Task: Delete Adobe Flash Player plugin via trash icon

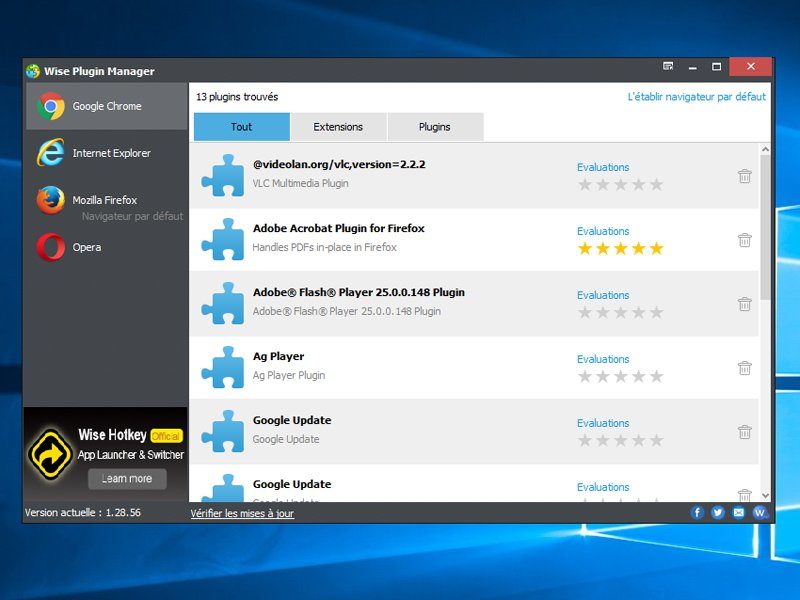Action: tap(744, 304)
